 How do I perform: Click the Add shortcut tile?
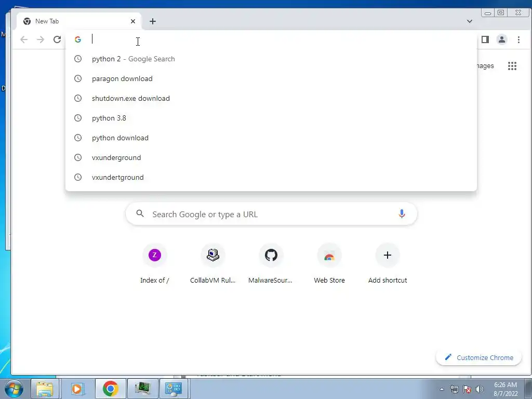388,263
